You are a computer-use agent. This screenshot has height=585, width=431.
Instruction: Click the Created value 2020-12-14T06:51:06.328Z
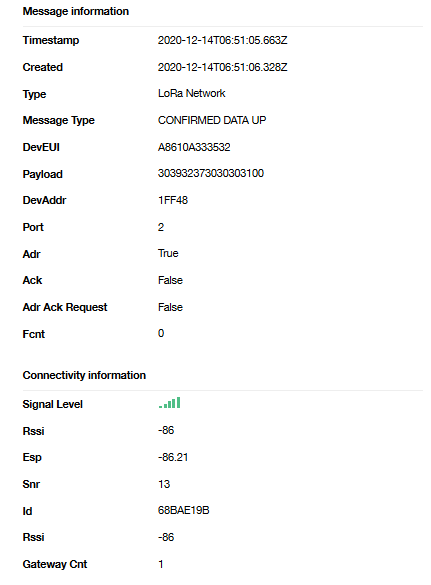[x=222, y=67]
